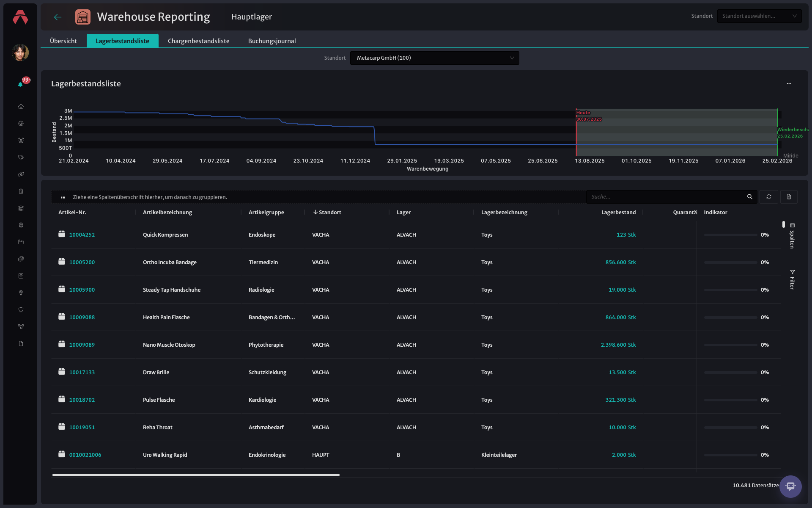Click the back arrow next to Warehouse Reporting
The height and width of the screenshot is (508, 812).
pos(58,17)
